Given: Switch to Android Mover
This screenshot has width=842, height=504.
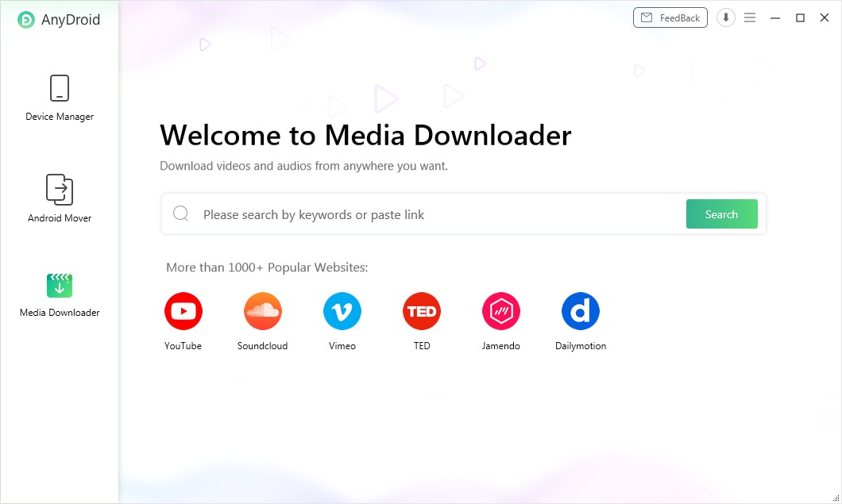Looking at the screenshot, I should point(60,198).
